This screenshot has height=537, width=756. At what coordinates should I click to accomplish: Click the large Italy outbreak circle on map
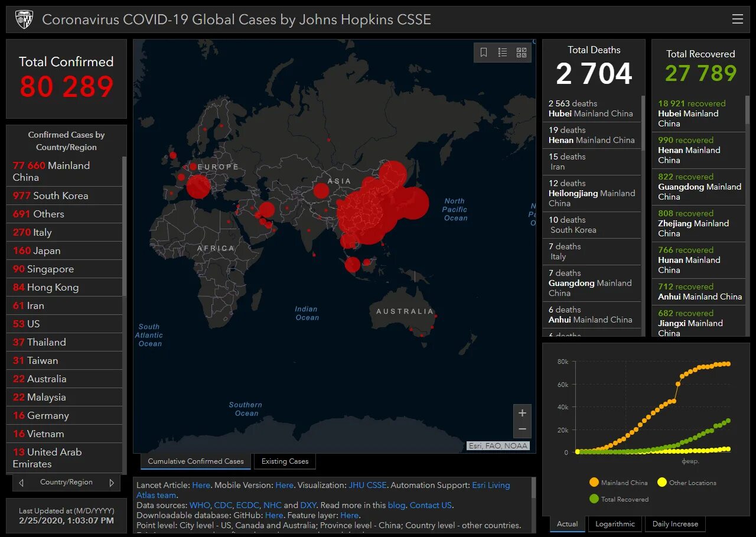[198, 187]
